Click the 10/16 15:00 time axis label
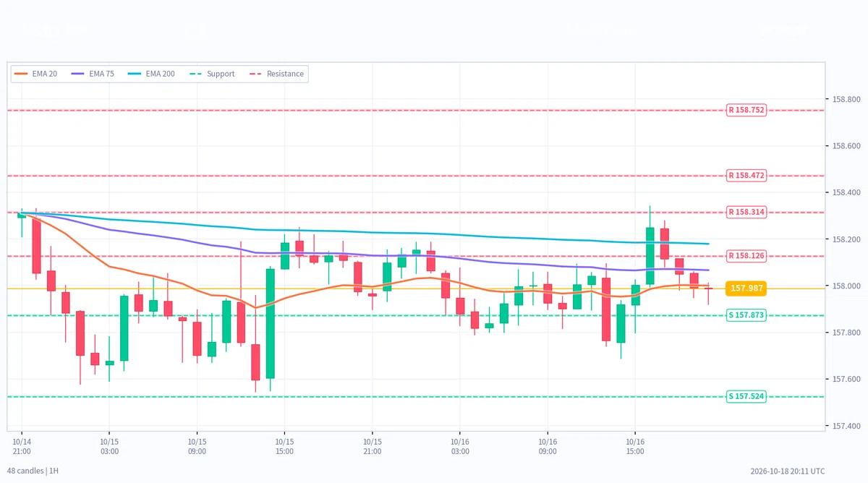 (x=635, y=445)
